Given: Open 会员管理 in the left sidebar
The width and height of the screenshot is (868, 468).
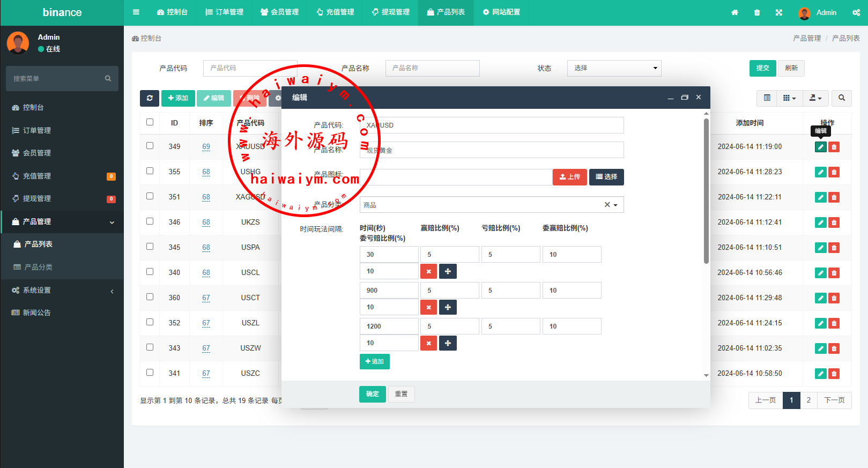Looking at the screenshot, I should click(36, 153).
